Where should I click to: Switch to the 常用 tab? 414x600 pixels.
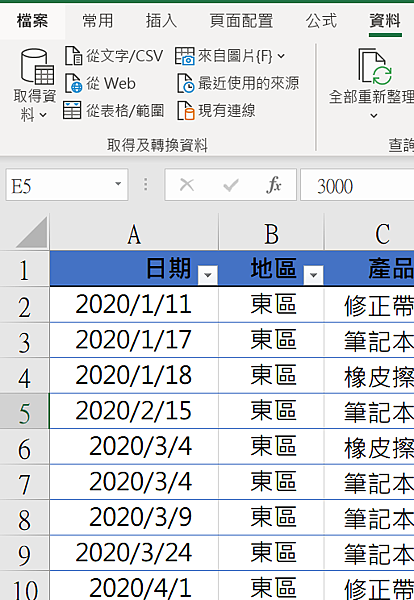click(98, 21)
